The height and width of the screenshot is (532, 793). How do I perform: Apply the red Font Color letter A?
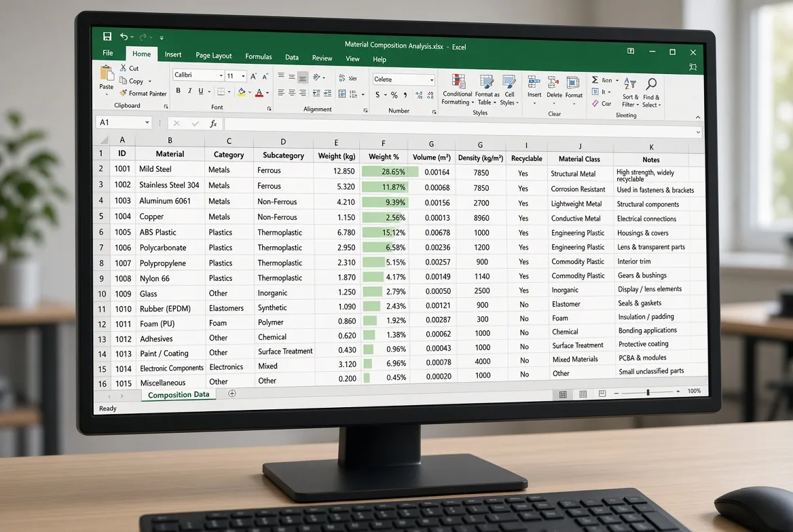[259, 92]
